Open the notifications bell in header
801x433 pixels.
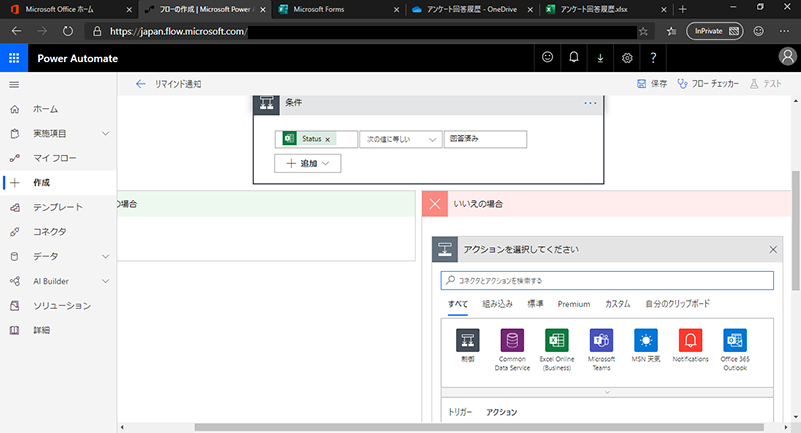574,58
